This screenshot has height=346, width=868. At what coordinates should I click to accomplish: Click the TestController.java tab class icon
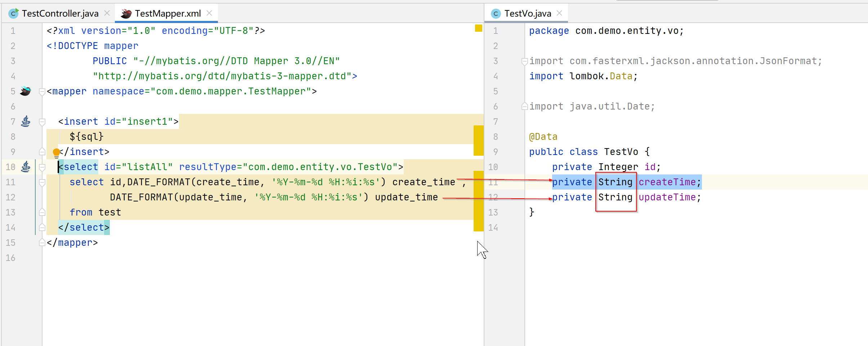pos(14,14)
